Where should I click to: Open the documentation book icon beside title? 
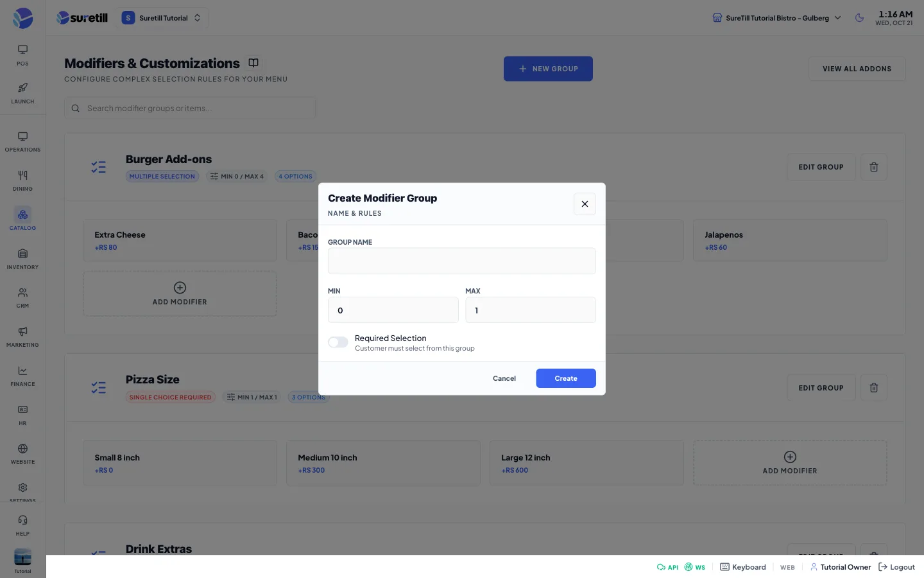point(253,63)
